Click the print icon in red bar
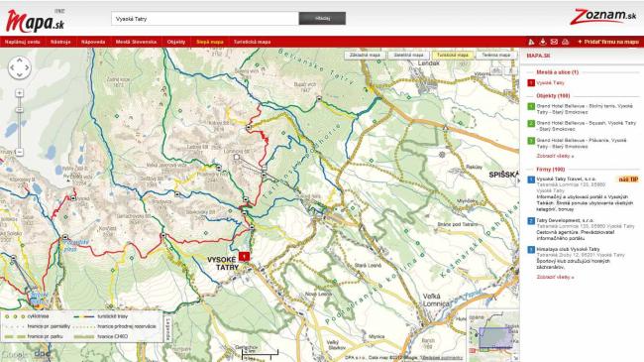This screenshot has width=644, height=362. coord(566,42)
